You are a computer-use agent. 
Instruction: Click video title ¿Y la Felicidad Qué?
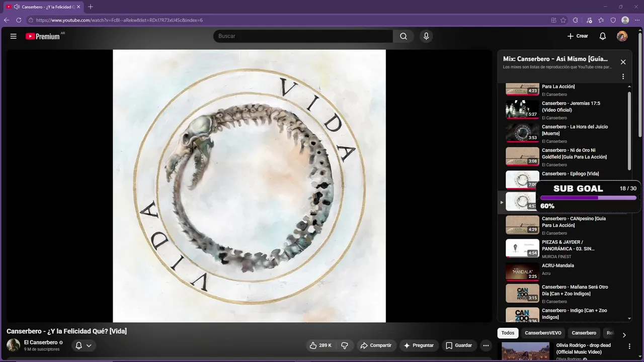click(66, 331)
